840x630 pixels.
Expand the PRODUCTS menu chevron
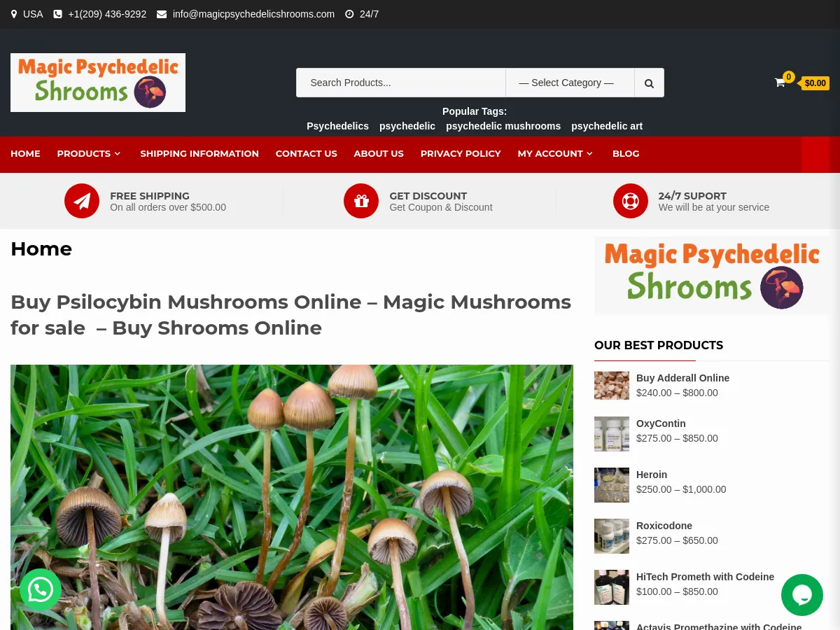tap(117, 153)
